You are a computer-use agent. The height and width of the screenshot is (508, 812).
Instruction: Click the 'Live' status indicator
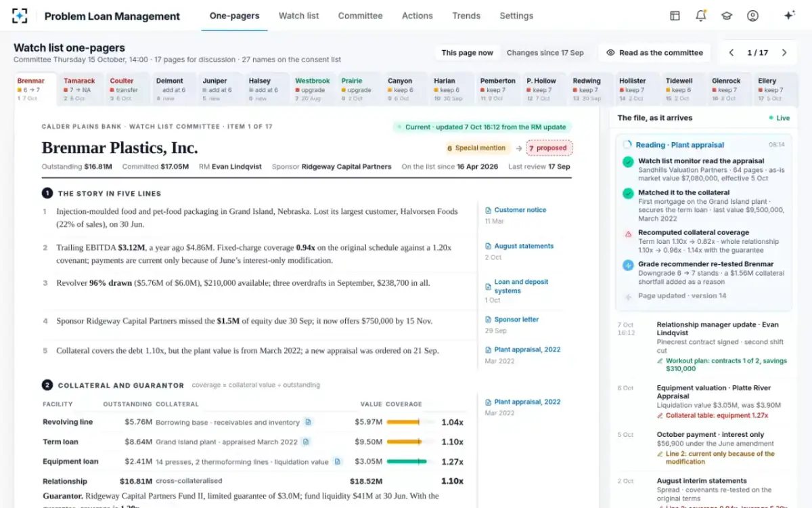pyautogui.click(x=779, y=118)
